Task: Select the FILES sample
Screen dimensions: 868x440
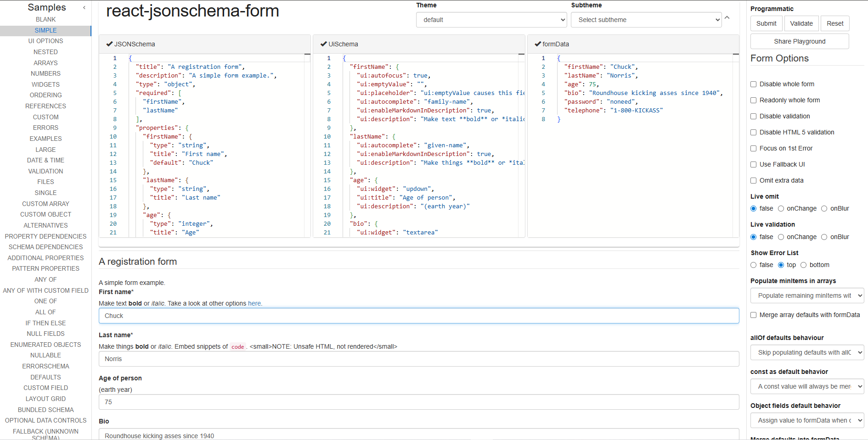Action: [45, 182]
